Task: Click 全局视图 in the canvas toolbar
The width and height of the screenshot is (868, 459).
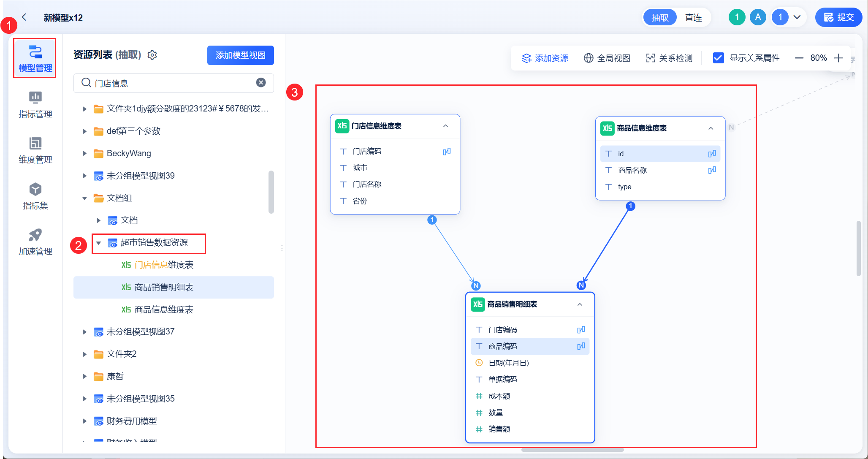Action: [x=607, y=58]
